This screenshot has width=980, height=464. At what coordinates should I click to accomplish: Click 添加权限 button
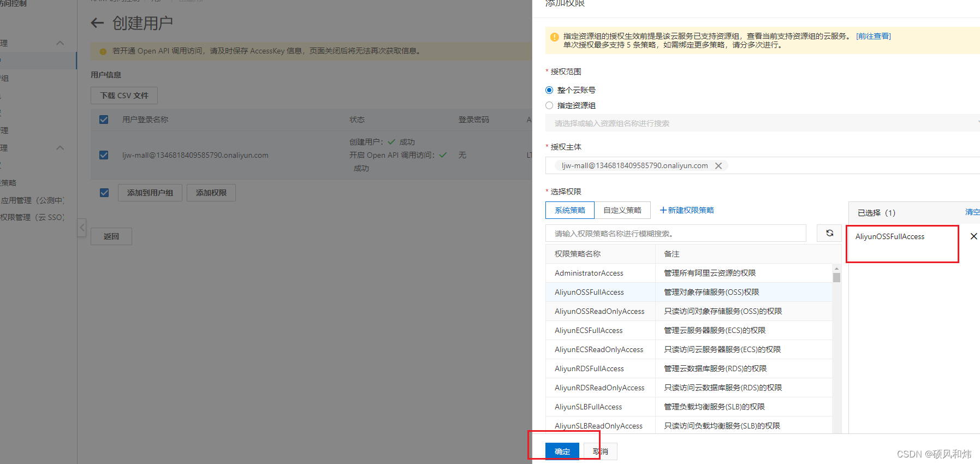(211, 193)
